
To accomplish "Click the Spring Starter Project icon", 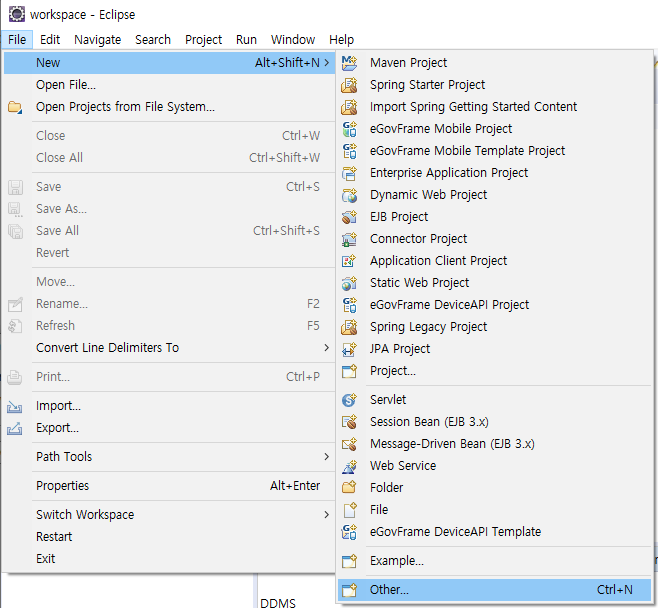I will click(x=349, y=85).
